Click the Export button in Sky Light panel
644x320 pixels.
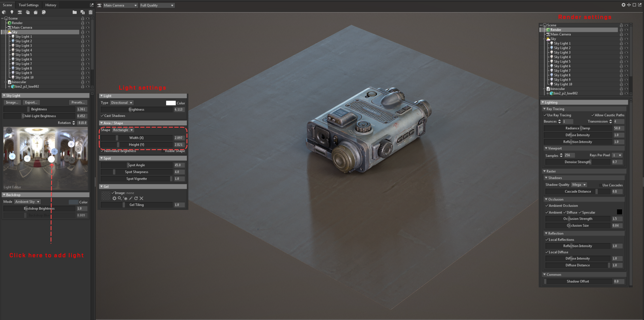(x=31, y=102)
